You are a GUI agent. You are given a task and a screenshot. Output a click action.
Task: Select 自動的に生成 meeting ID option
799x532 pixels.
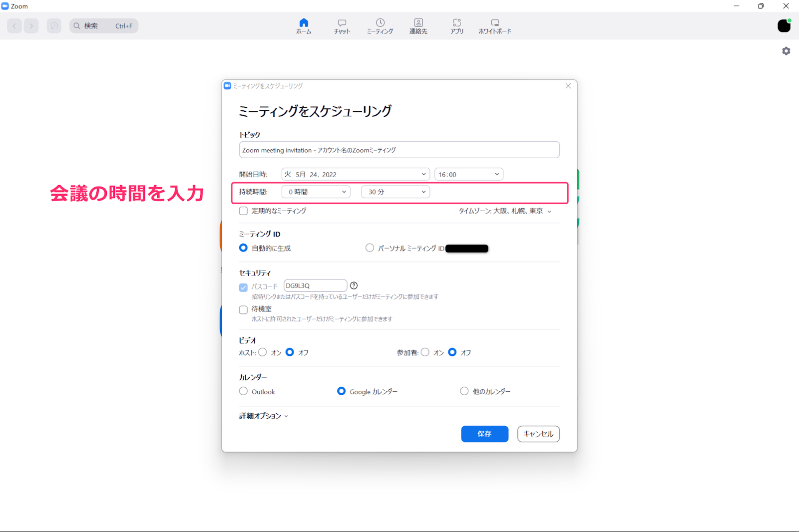tap(243, 248)
